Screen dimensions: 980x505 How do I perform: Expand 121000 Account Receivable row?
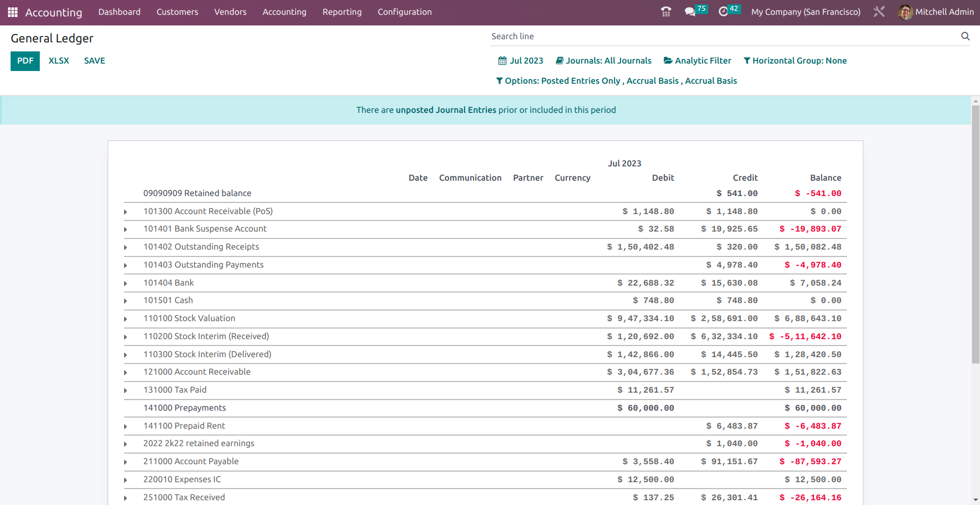tap(126, 373)
